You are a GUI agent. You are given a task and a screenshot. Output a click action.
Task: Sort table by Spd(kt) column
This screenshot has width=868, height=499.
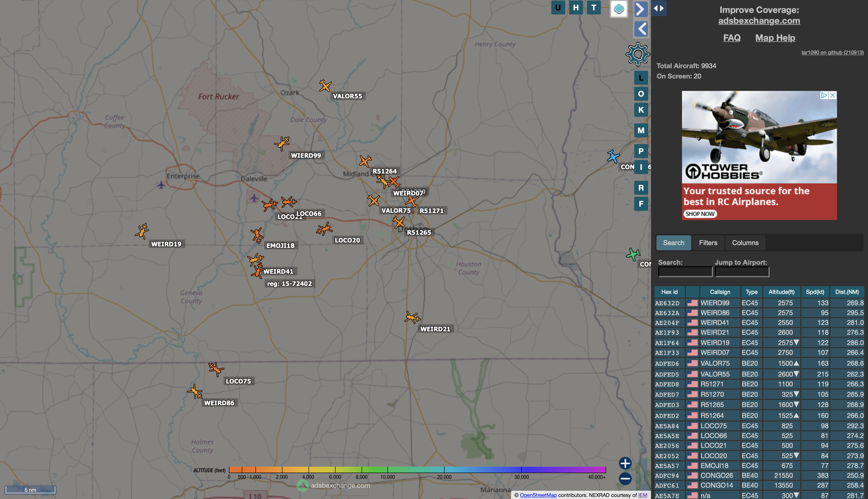point(815,292)
